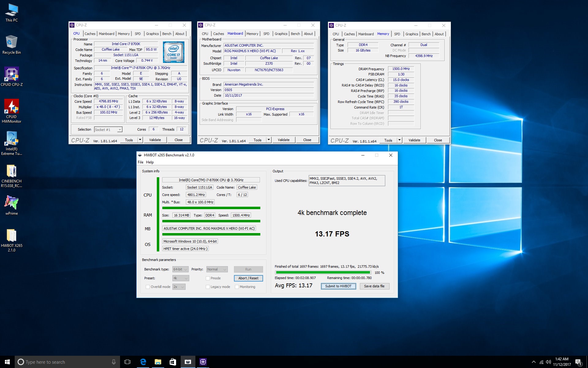Click Validate in the CPU tab window
588x368 pixels.
click(155, 140)
